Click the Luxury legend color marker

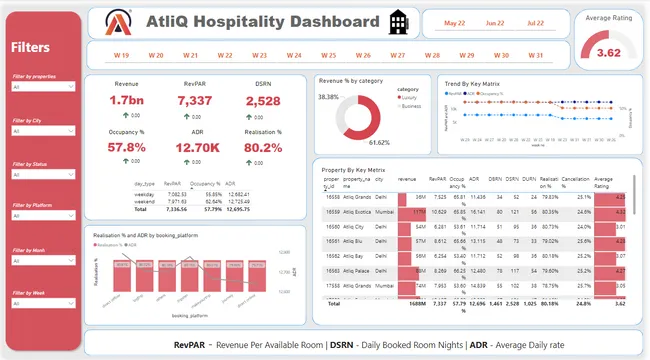point(399,97)
